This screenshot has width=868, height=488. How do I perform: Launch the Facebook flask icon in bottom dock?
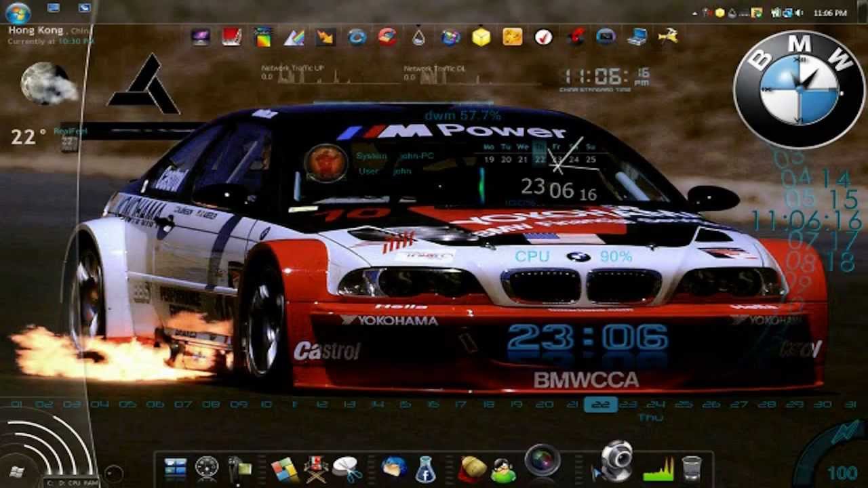pyautogui.click(x=425, y=468)
